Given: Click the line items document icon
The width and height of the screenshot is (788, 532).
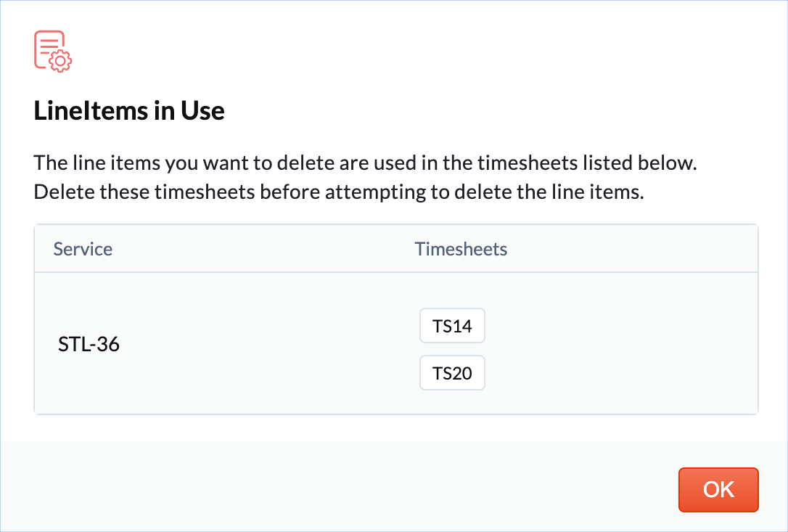Looking at the screenshot, I should [49, 46].
